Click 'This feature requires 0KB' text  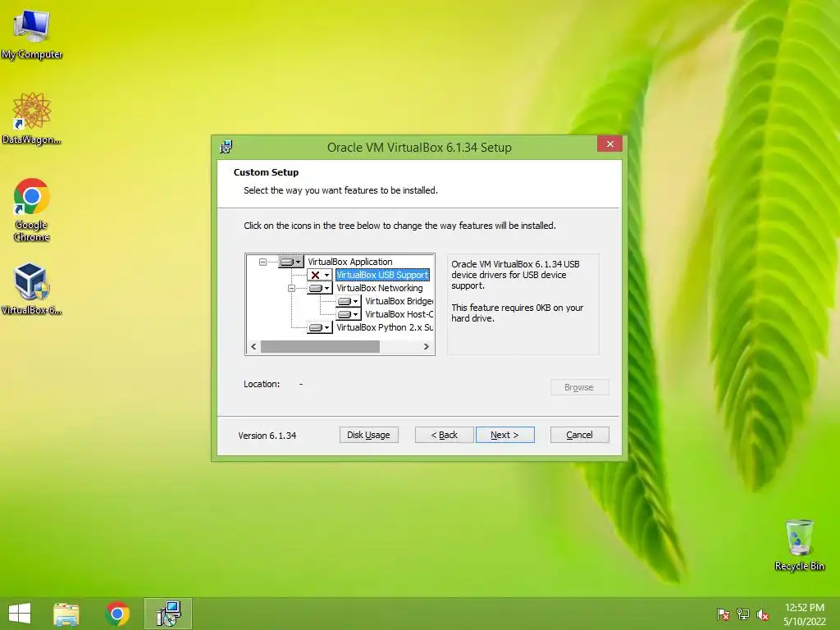518,313
